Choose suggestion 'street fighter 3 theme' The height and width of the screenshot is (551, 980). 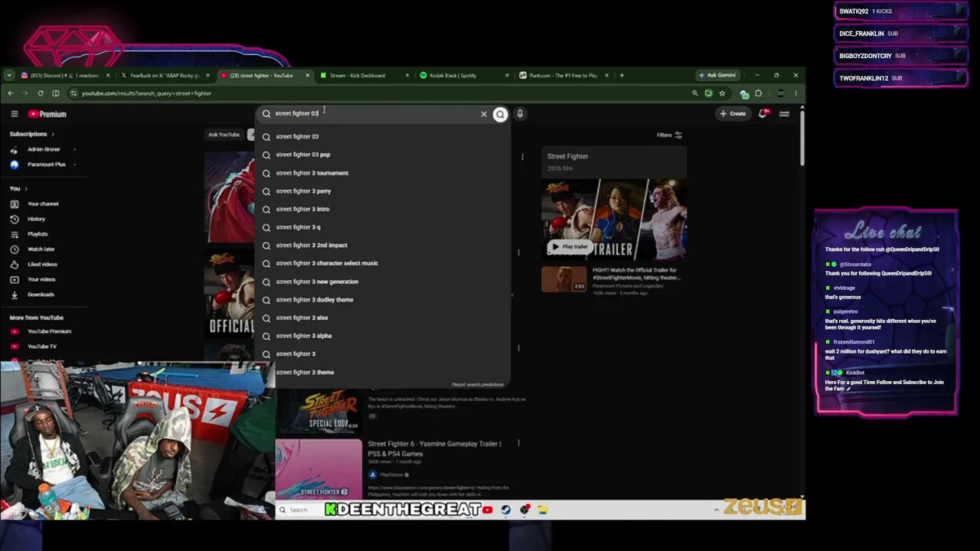[383, 372]
